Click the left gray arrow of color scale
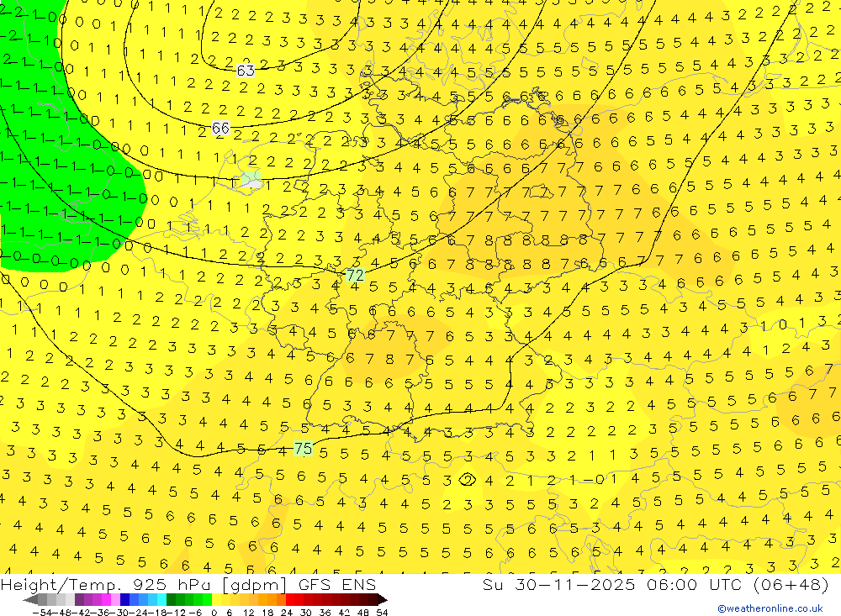The width and height of the screenshot is (841, 616). point(30,599)
